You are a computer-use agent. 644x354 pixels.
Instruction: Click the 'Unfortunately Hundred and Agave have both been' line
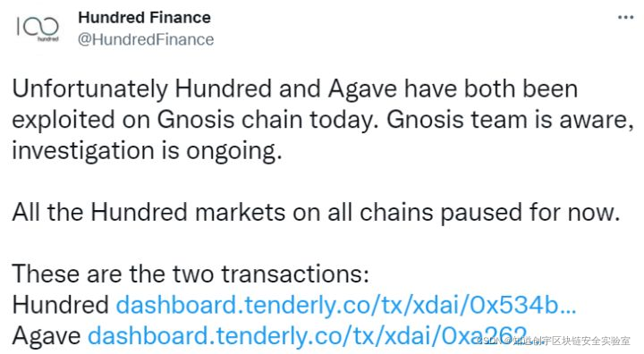click(x=295, y=89)
